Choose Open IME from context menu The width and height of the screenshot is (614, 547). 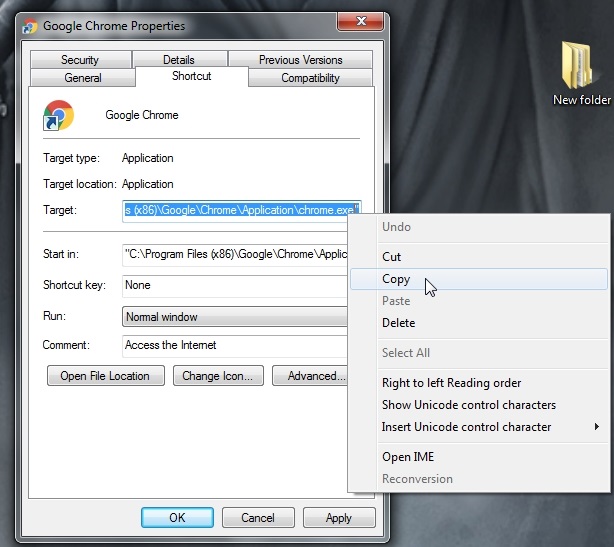(x=479, y=457)
